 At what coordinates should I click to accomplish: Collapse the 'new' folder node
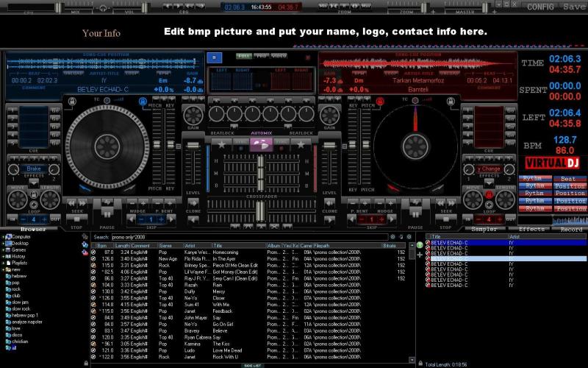4,269
